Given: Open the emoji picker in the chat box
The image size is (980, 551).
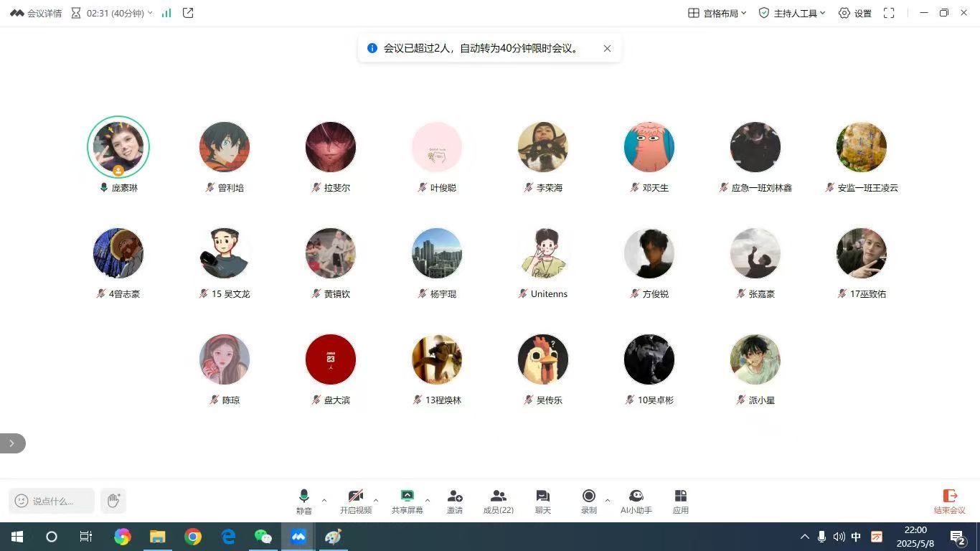Looking at the screenshot, I should [22, 501].
